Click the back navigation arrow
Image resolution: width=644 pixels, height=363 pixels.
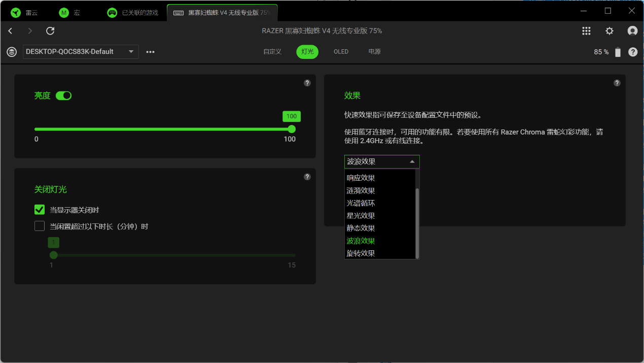coord(10,31)
